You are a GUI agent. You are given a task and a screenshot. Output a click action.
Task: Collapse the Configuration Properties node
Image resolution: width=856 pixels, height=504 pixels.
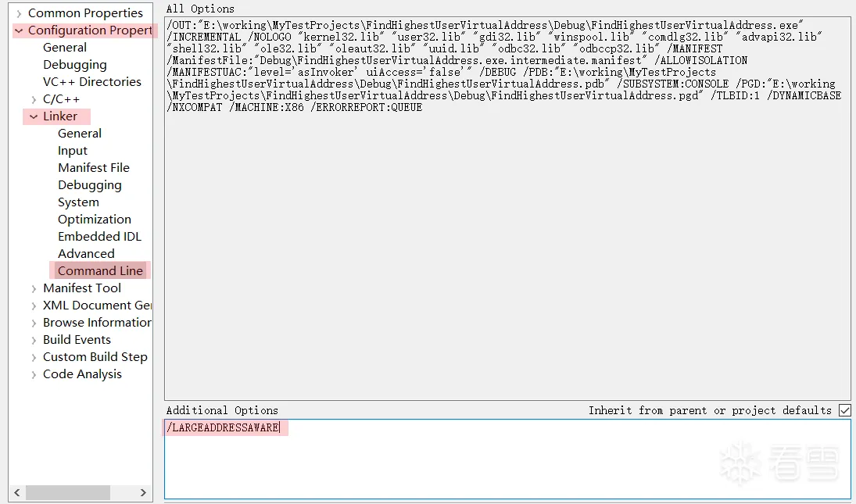[19, 30]
